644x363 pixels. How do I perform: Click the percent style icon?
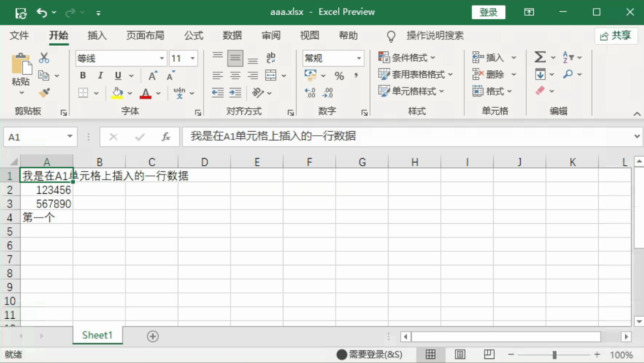pos(339,76)
